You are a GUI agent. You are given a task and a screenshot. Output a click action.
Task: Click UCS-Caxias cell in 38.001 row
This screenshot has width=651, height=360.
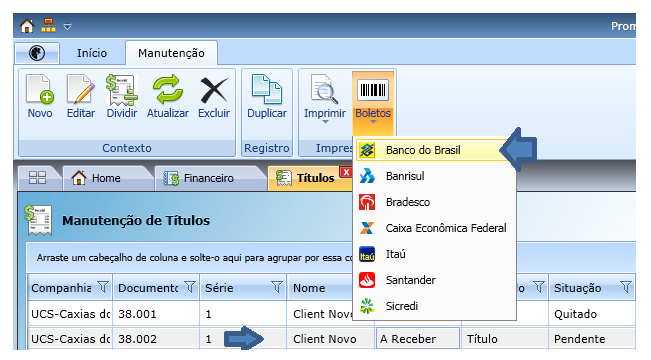(70, 314)
